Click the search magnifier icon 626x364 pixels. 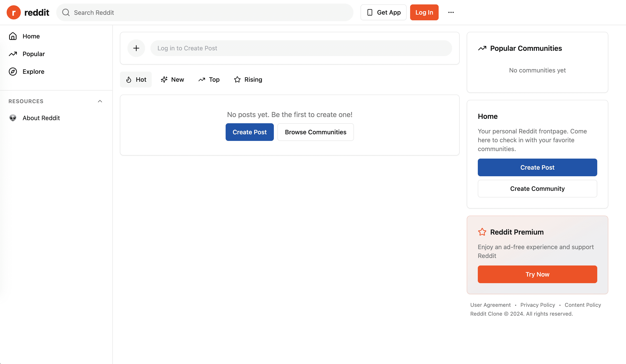[x=66, y=12]
